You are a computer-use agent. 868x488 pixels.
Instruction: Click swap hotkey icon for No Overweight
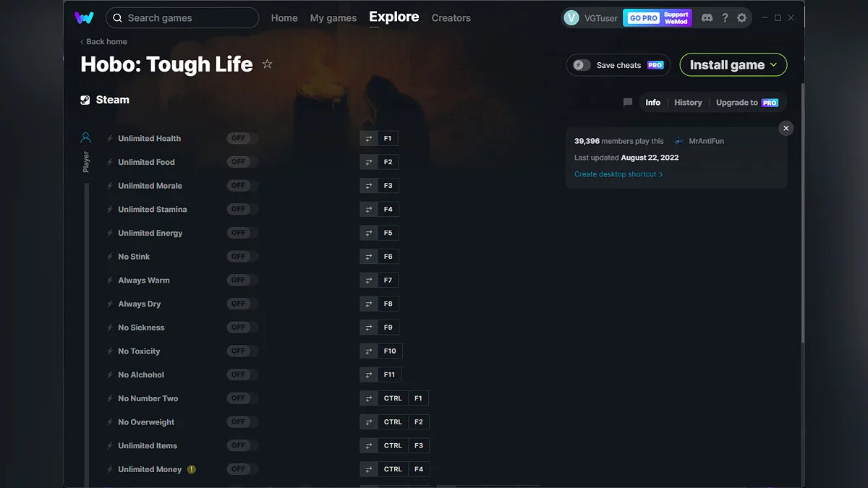pyautogui.click(x=369, y=421)
